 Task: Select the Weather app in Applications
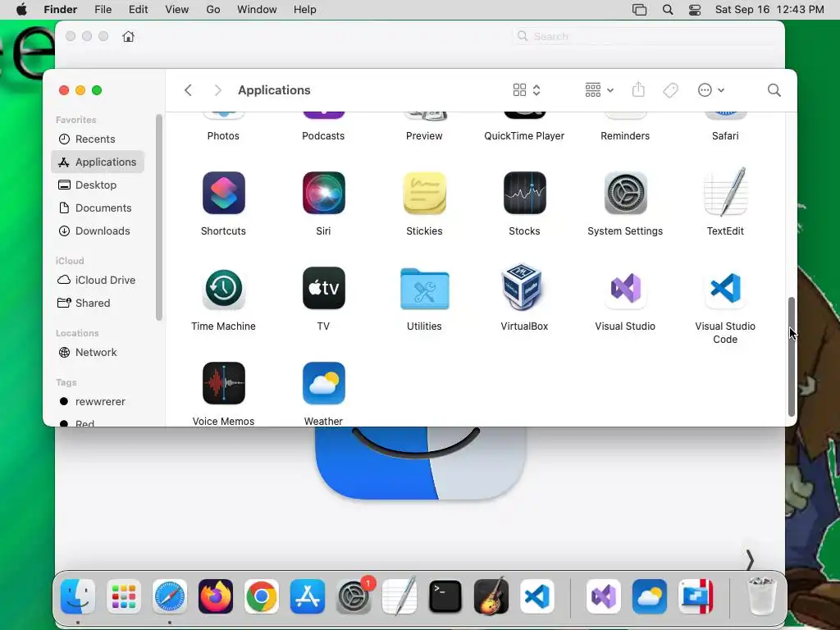point(323,384)
